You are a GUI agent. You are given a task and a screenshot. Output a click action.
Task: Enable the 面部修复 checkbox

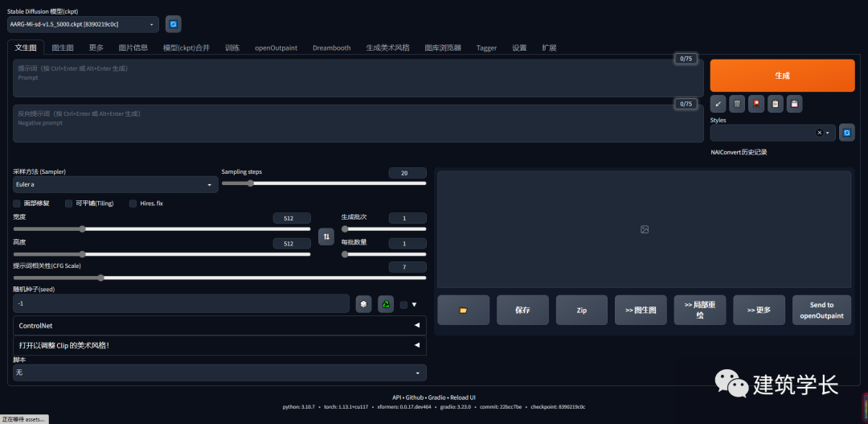(17, 204)
